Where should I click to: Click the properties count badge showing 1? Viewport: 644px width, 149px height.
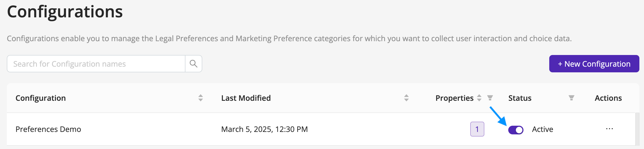(477, 129)
